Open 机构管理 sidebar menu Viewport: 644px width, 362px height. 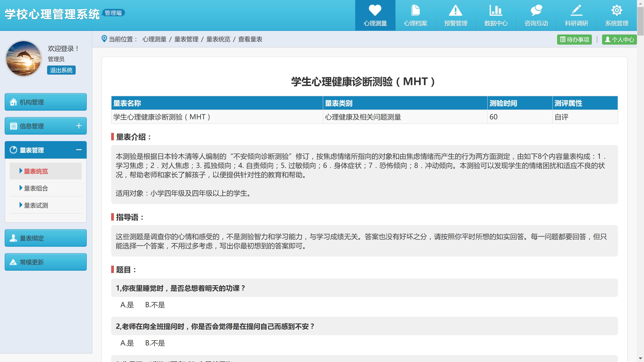[45, 102]
